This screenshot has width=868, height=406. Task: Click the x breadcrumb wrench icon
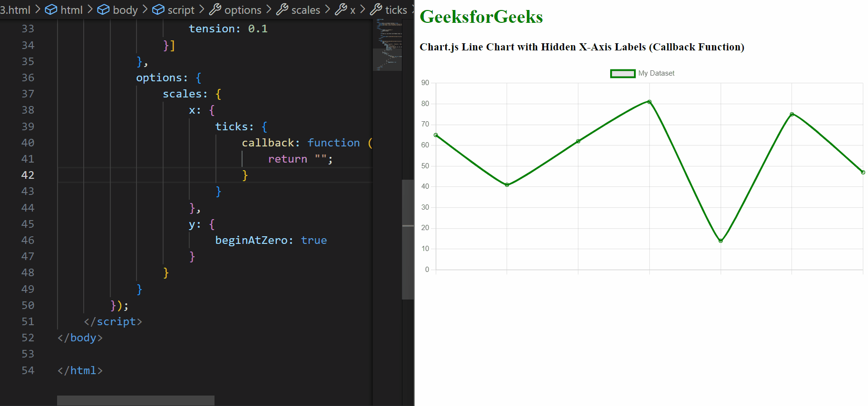point(341,10)
